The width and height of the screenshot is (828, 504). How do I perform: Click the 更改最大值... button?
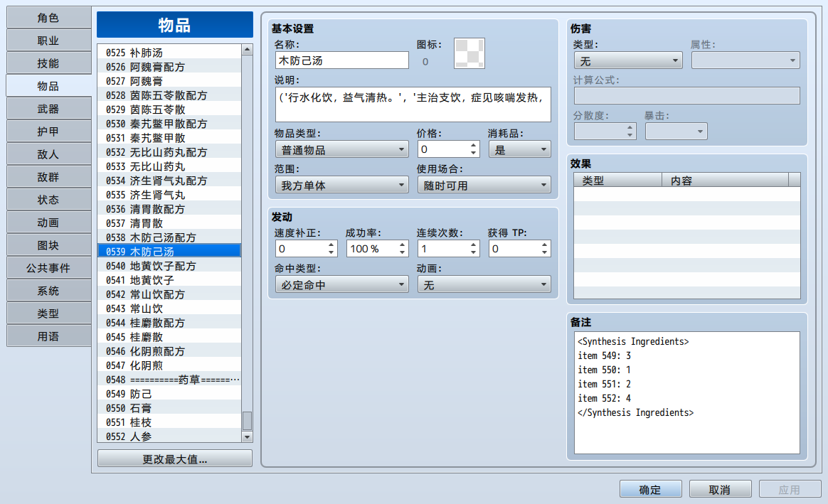pyautogui.click(x=175, y=459)
